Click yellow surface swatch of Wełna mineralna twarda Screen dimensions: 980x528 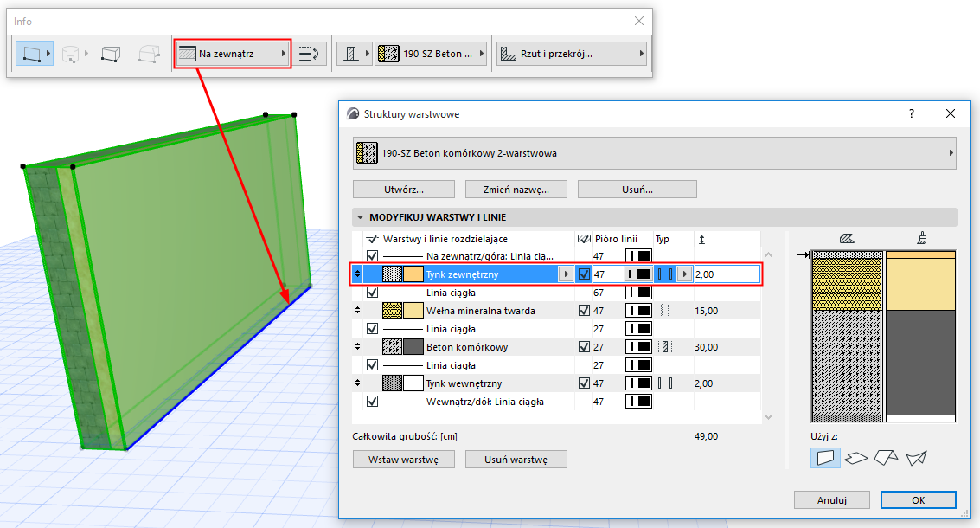tap(413, 310)
